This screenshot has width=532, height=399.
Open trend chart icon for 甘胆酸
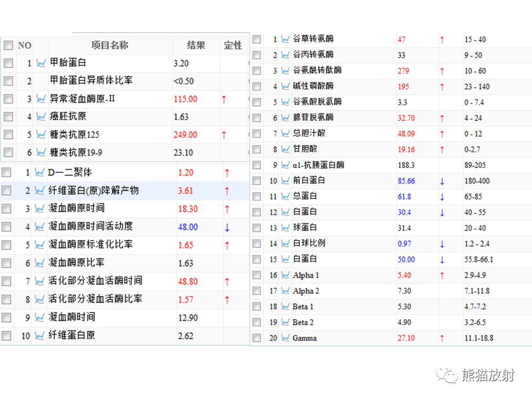click(x=285, y=149)
